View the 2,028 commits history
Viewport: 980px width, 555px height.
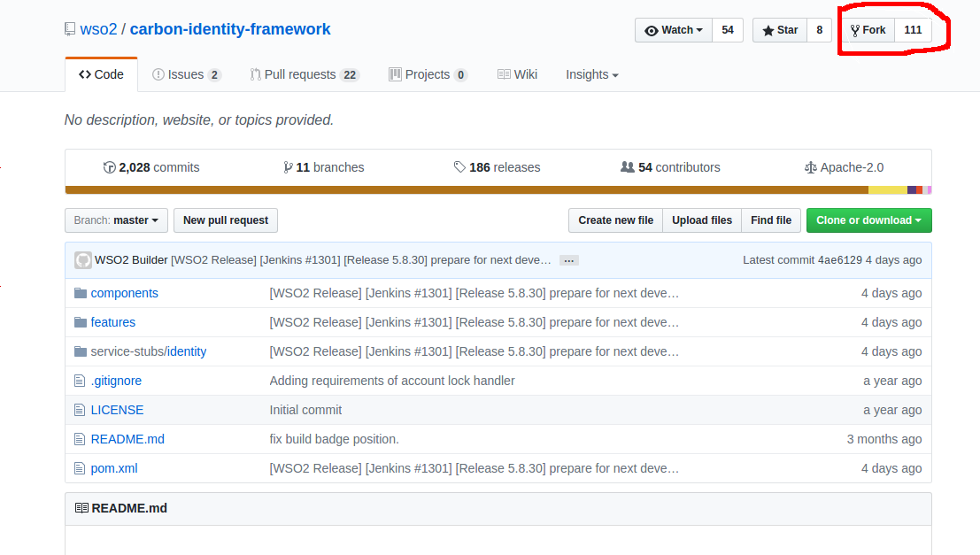pyautogui.click(x=151, y=167)
